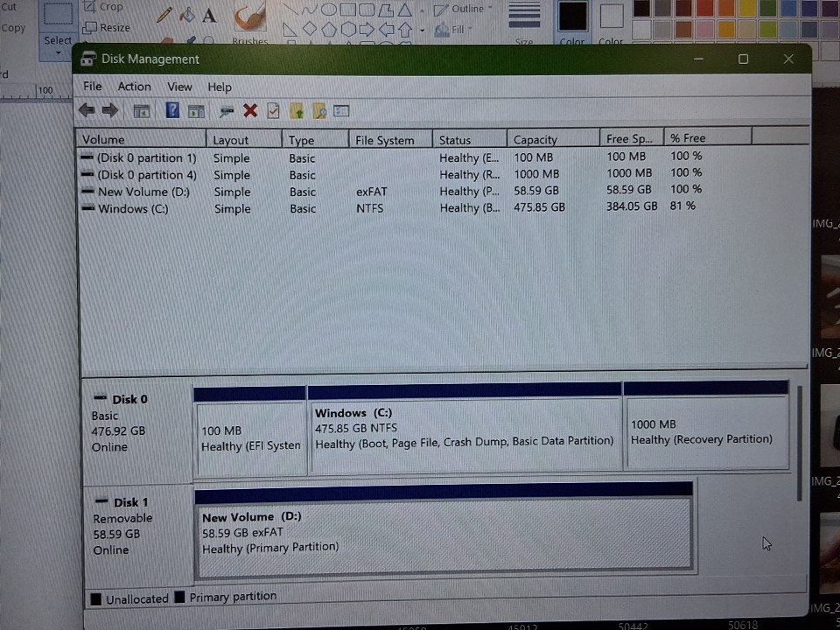Open the Action menu

coord(134,87)
